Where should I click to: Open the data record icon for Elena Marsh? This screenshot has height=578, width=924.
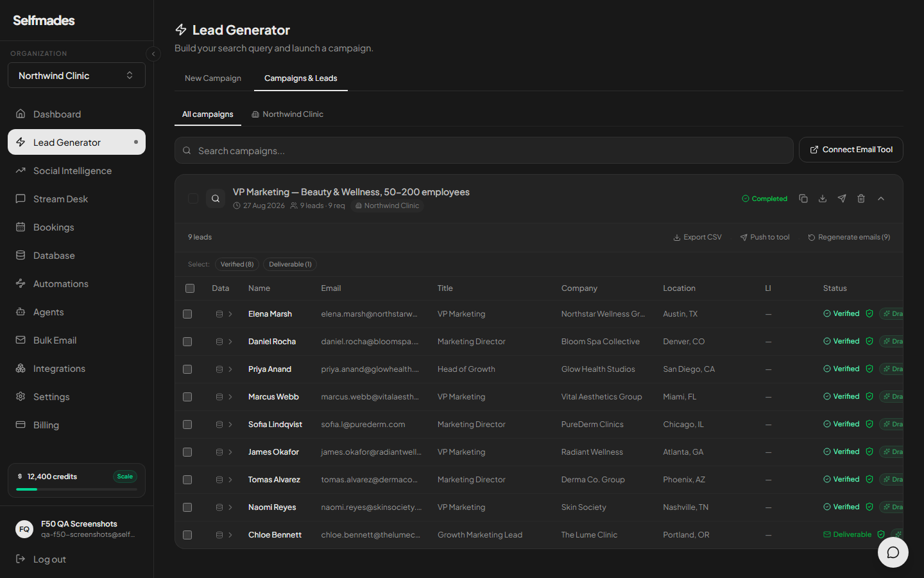point(219,314)
